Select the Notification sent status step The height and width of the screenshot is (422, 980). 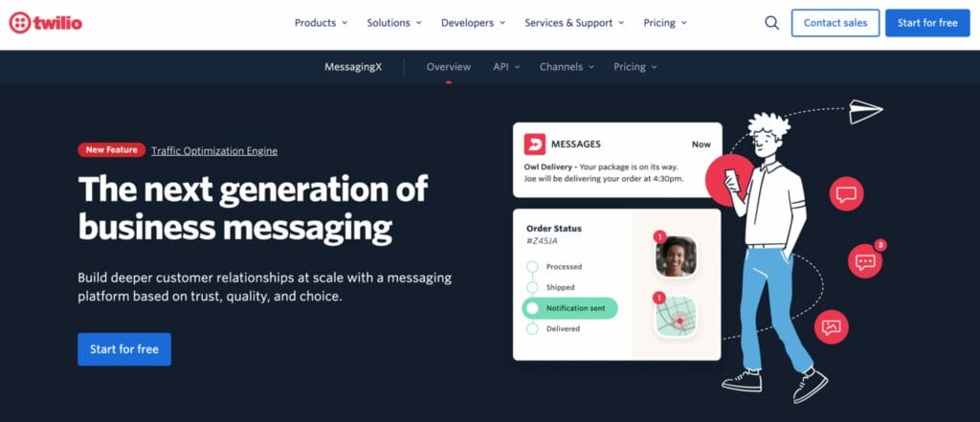click(x=570, y=308)
